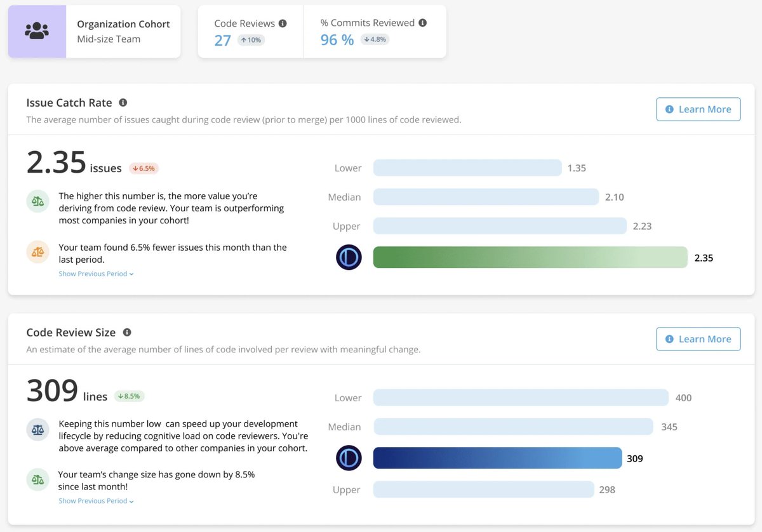The width and height of the screenshot is (762, 532).
Task: Click the green 2.35 team bar
Action: pyautogui.click(x=530, y=257)
